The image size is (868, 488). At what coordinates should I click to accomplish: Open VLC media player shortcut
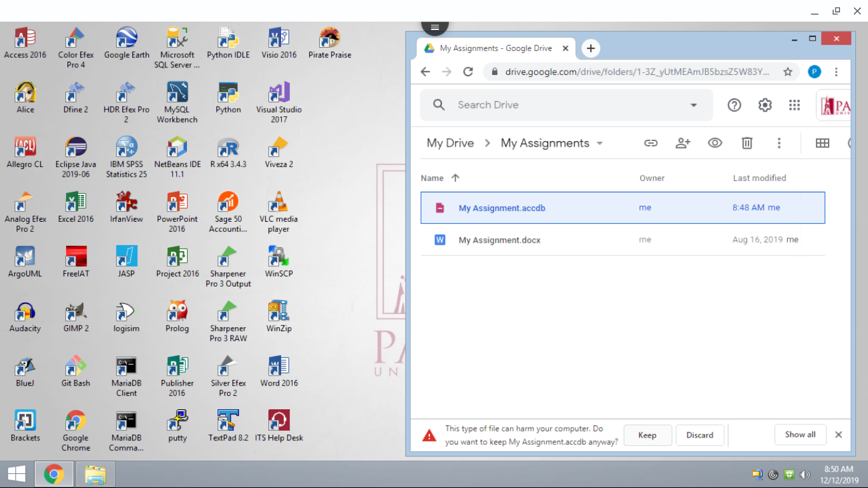[x=279, y=212]
